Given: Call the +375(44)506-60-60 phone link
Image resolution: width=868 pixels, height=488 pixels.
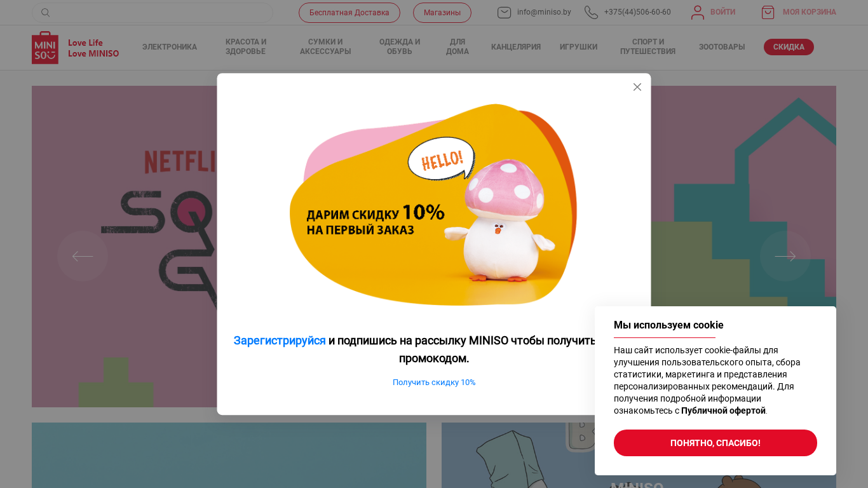Looking at the screenshot, I should coord(637,12).
